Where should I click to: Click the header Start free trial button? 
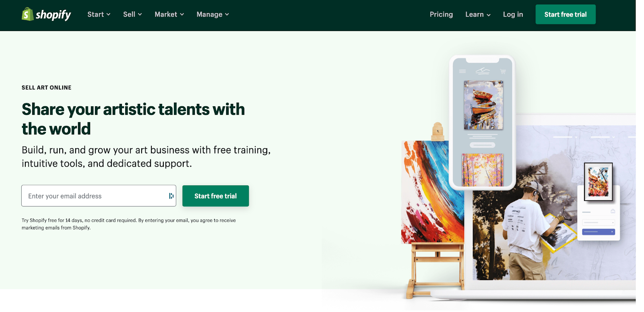click(565, 14)
